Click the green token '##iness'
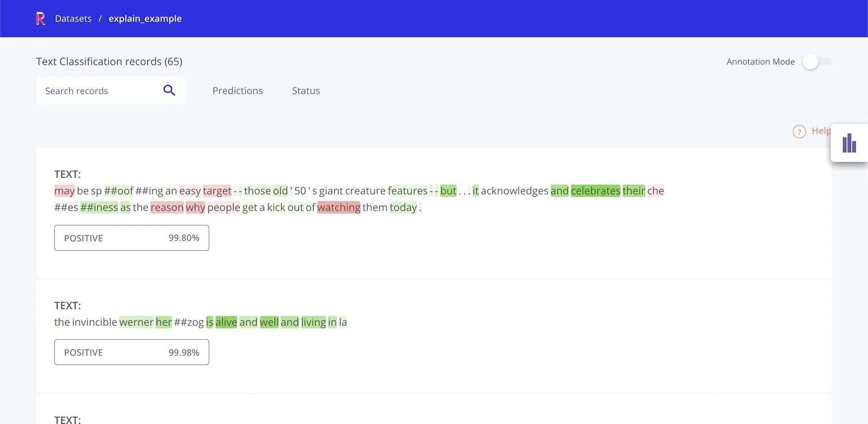The width and height of the screenshot is (868, 424). 99,207
